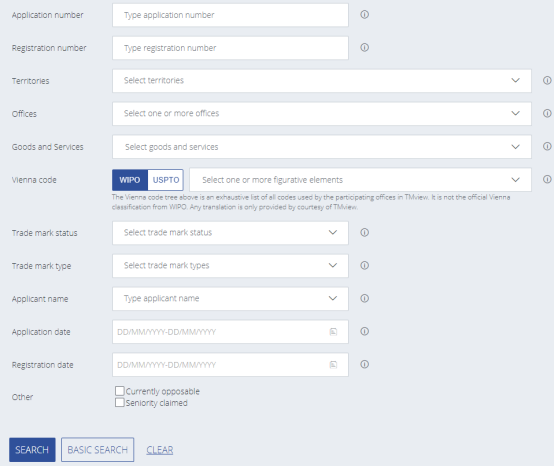Screen dimensions: 554x466
Task: Switch Vienna code to USPTO
Action: 166,180
